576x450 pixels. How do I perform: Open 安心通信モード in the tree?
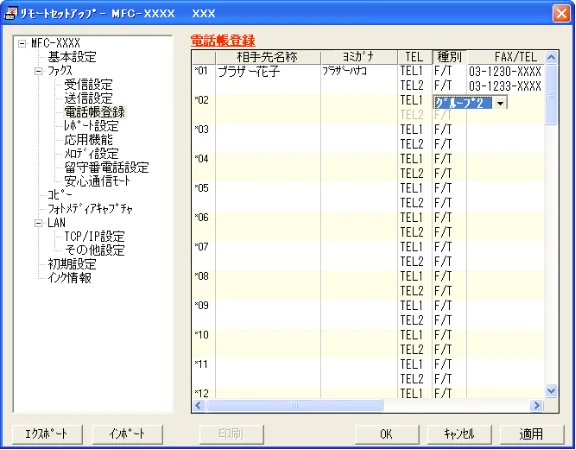(x=97, y=181)
